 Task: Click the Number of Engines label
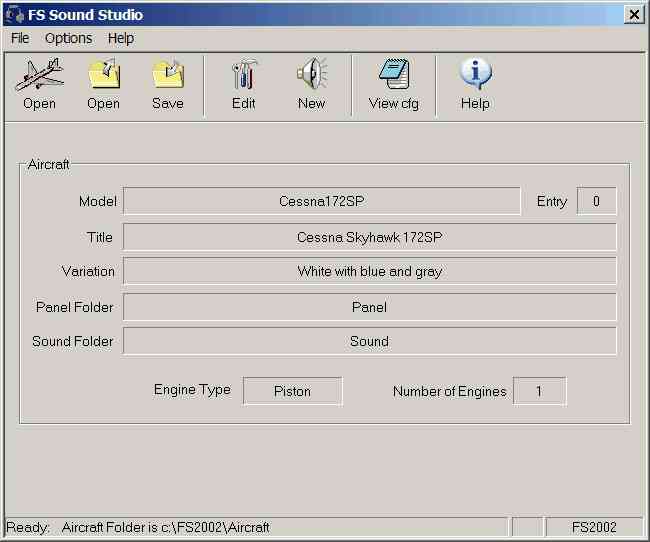(x=450, y=391)
